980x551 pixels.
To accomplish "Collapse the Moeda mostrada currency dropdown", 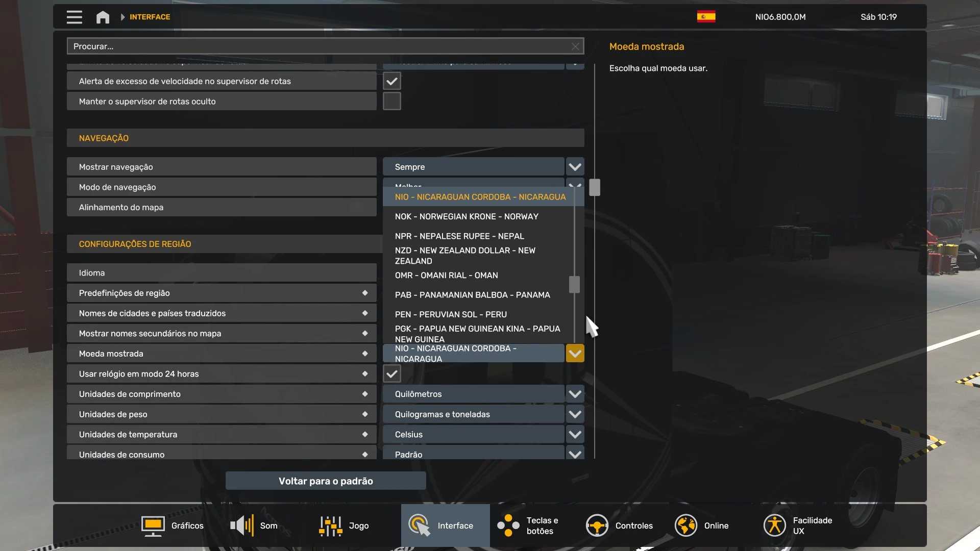I will [x=575, y=354].
